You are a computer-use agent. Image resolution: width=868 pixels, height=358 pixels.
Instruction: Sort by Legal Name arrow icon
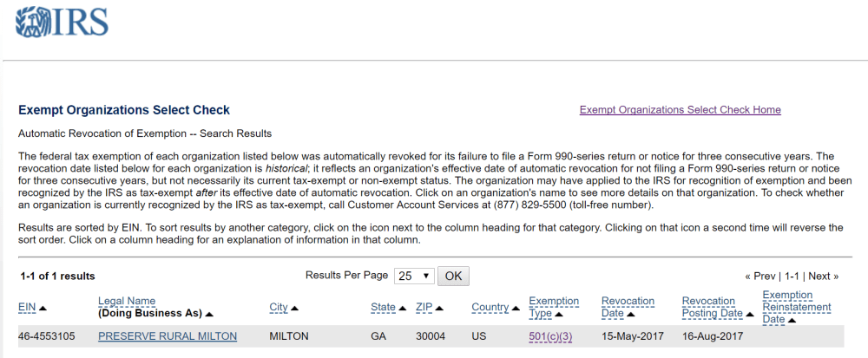(x=209, y=314)
